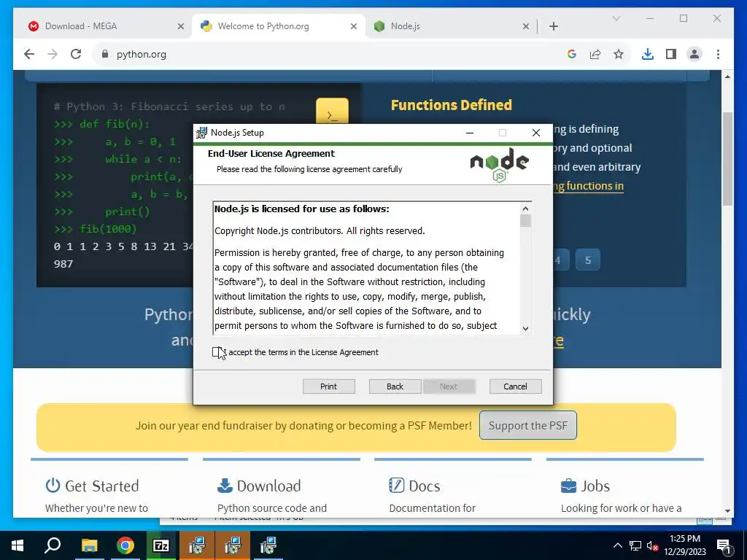Accept the terms in the License Agreement checkbox
This screenshot has width=747, height=560.
[x=217, y=352]
